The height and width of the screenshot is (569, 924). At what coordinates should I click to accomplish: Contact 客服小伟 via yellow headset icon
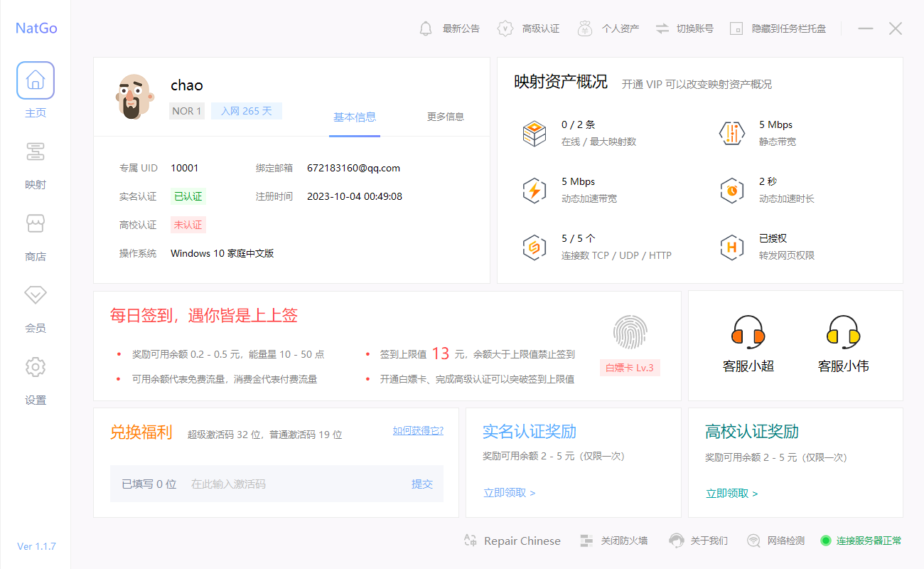[843, 332]
